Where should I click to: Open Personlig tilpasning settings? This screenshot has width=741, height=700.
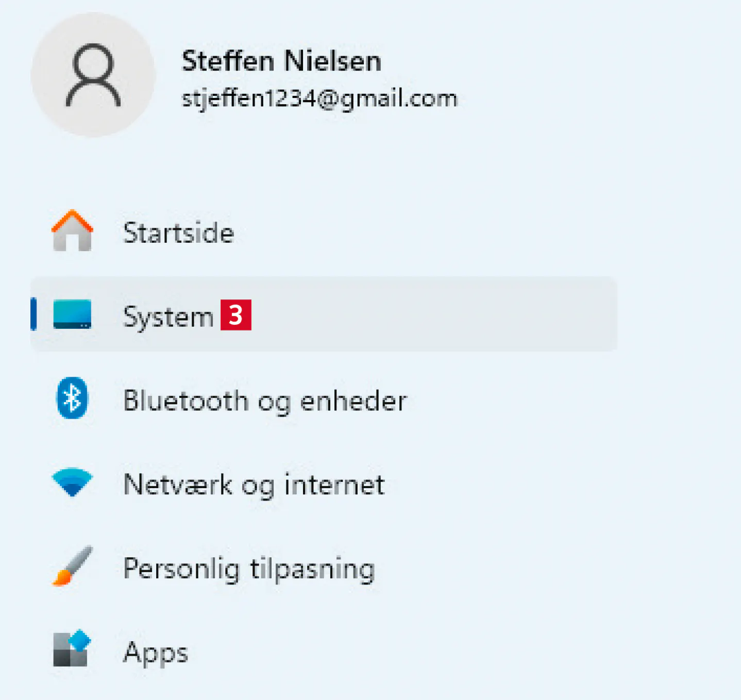[x=249, y=569]
